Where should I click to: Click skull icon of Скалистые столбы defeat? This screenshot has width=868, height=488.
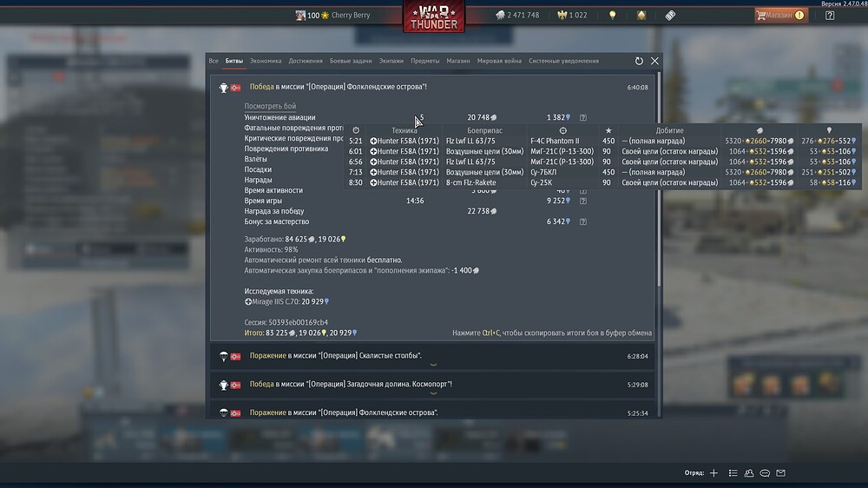[224, 356]
